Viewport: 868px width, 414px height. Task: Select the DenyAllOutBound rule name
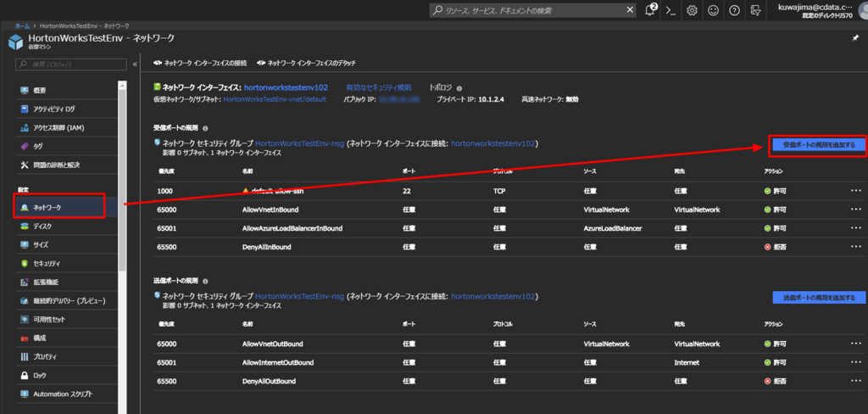point(269,381)
